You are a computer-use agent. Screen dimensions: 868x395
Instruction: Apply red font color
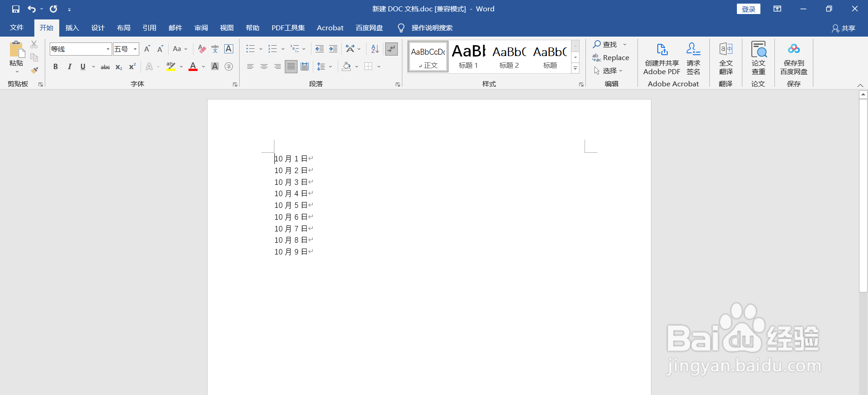pyautogui.click(x=193, y=67)
